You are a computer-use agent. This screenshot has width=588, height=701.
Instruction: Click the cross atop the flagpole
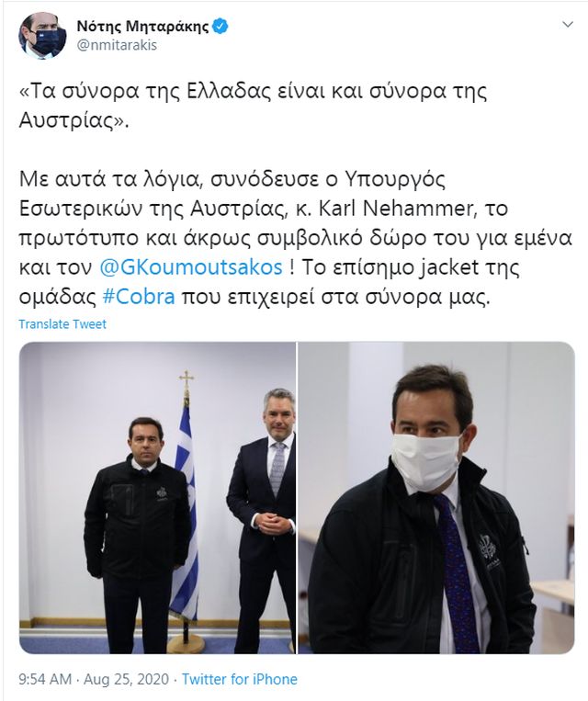pyautogui.click(x=187, y=379)
